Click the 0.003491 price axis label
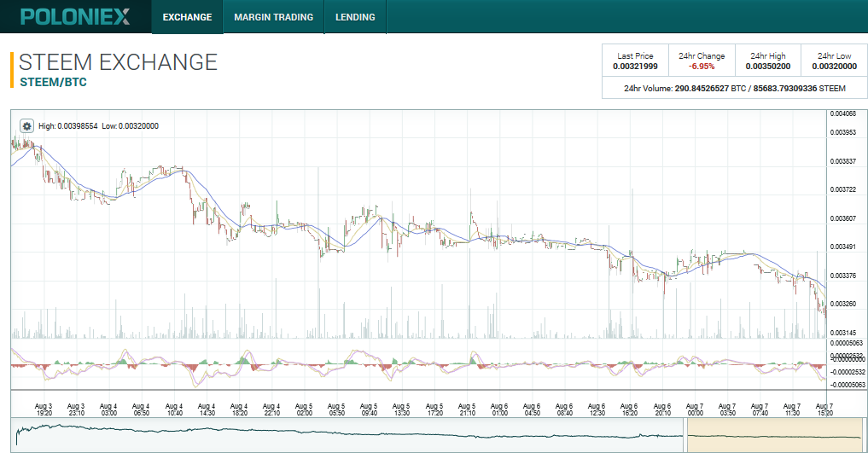Screen dimensions: 868x453 pyautogui.click(x=842, y=247)
